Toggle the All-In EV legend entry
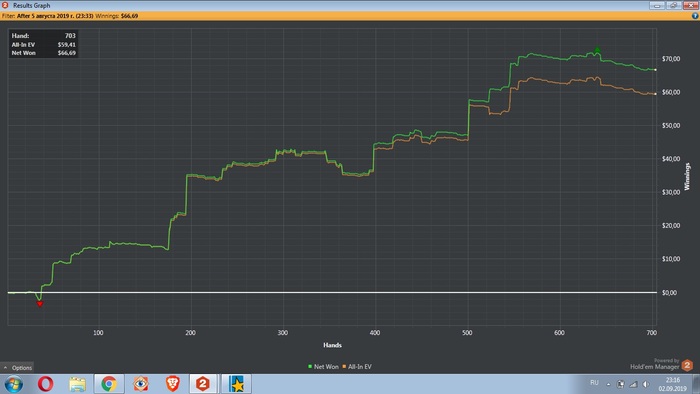700x394 pixels. pyautogui.click(x=357, y=366)
